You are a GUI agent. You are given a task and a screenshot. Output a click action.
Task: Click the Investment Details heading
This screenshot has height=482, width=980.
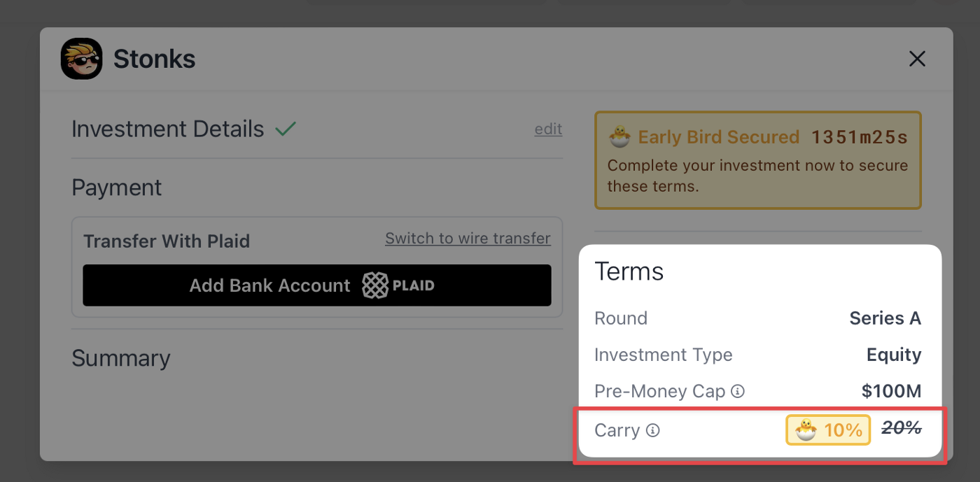pos(168,129)
